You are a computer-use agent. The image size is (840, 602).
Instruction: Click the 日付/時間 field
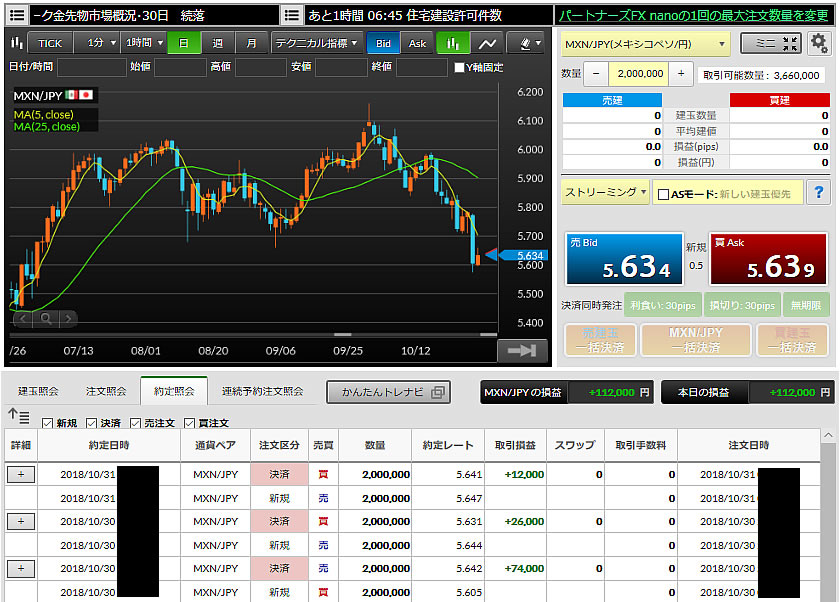coord(92,67)
